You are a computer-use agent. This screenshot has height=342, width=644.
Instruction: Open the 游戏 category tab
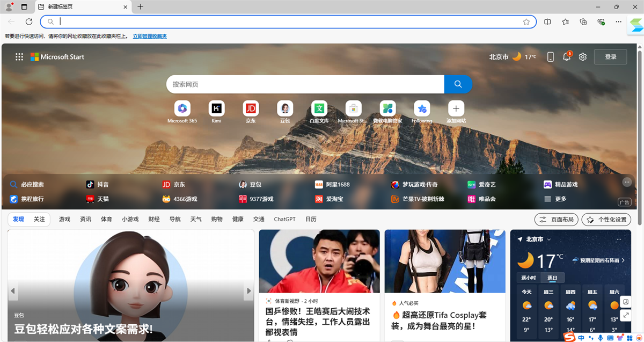64,219
